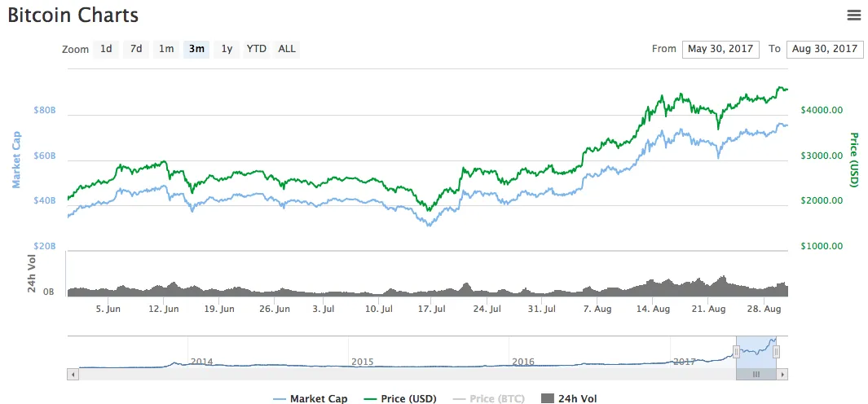Open the chart hamburger menu
This screenshot has height=404, width=868.
[853, 15]
